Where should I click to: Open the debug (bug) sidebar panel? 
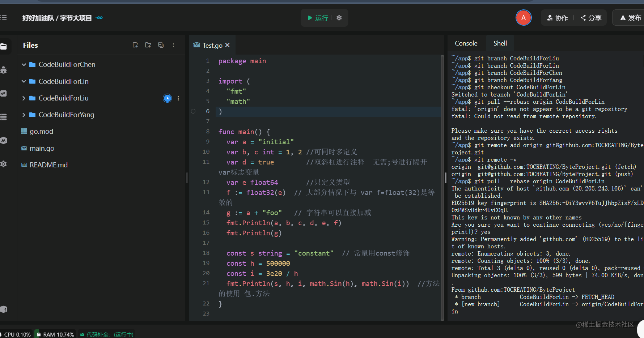pos(4,70)
